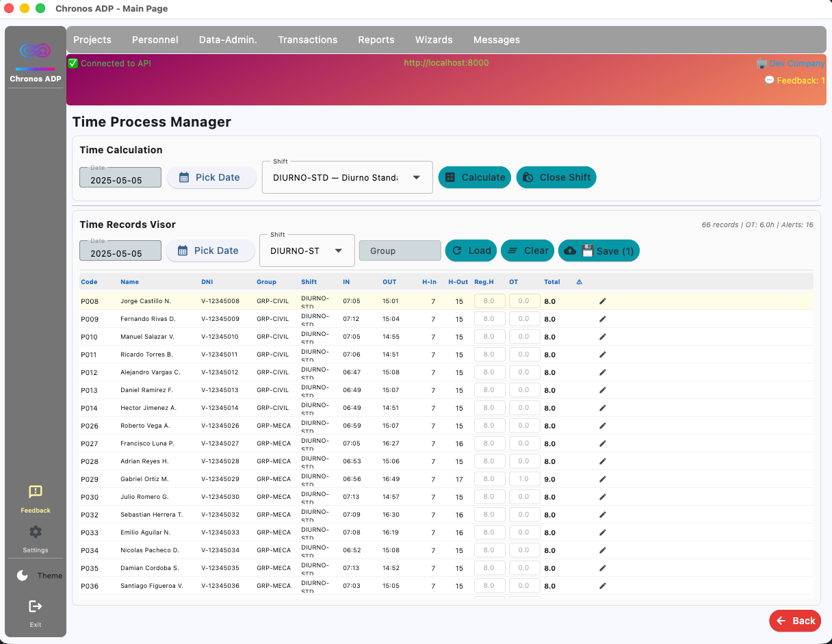
Task: Open the Reports menu
Action: tap(376, 40)
